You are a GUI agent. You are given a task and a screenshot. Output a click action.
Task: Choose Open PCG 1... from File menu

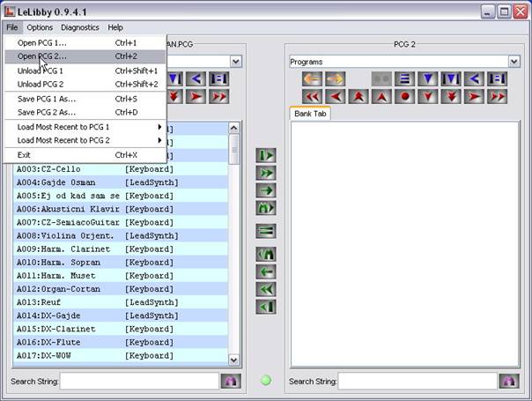[x=85, y=43]
